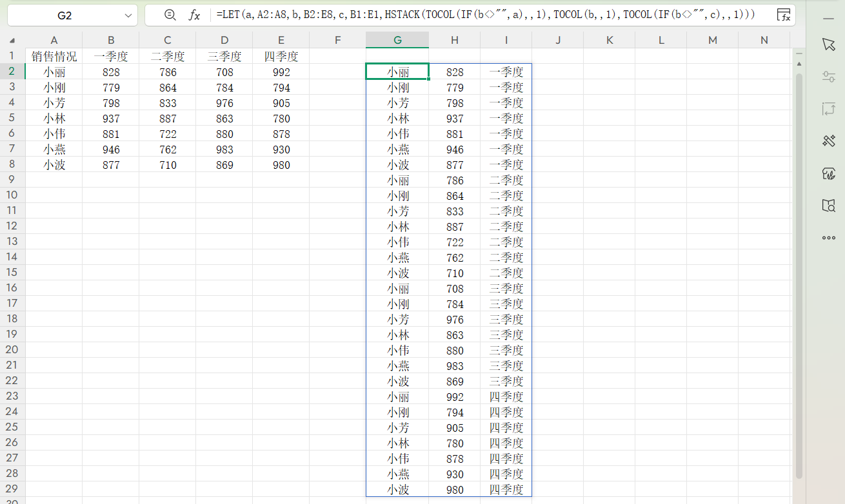Select column B by clicking its header

click(x=111, y=40)
